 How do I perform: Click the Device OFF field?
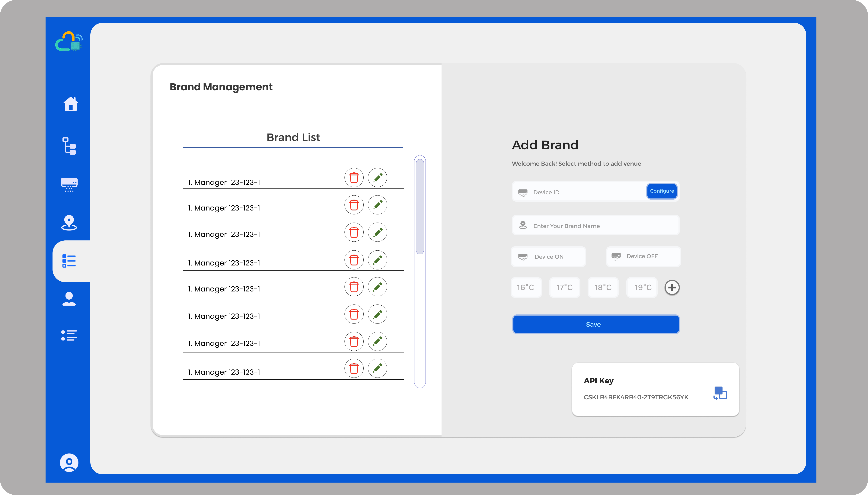click(643, 256)
